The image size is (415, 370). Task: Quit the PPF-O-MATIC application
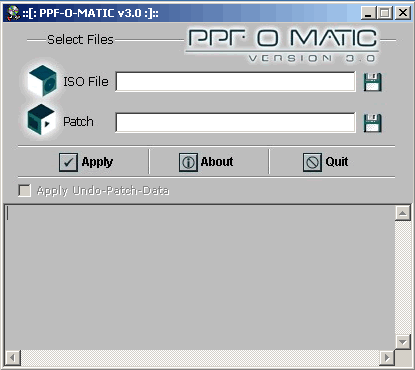coord(325,162)
